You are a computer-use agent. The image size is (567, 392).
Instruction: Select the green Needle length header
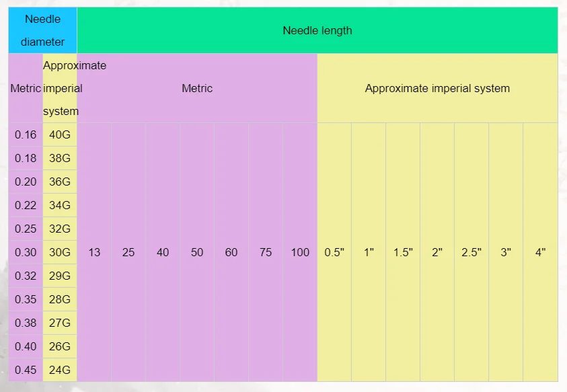(x=317, y=30)
